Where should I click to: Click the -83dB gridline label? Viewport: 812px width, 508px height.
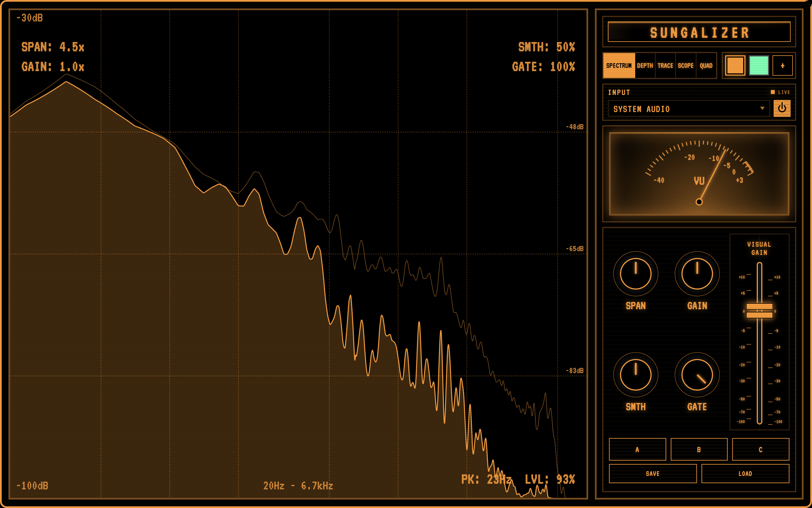tap(574, 371)
